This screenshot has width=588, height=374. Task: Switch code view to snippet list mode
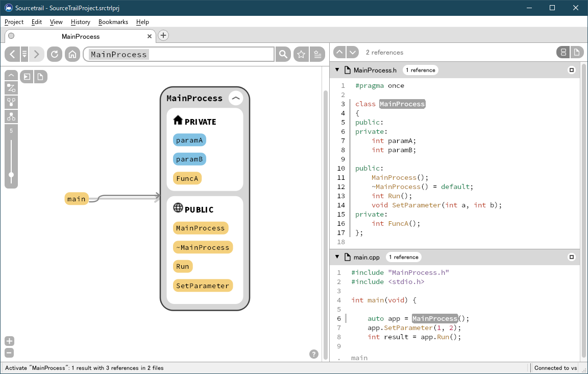(x=563, y=52)
